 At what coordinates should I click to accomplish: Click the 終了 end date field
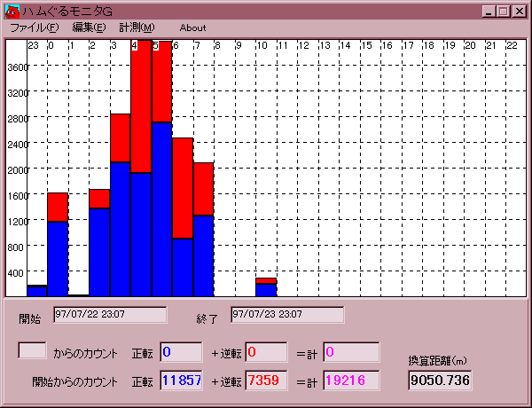(287, 315)
